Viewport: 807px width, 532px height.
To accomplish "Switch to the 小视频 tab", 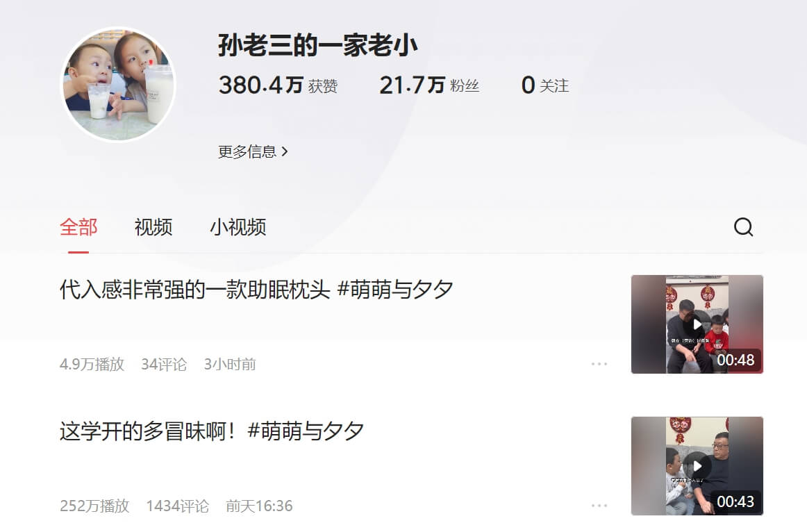I will [238, 227].
